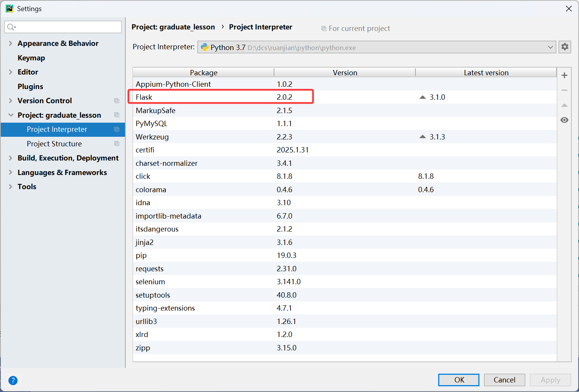Select the Werkzeug package row
The height and width of the screenshot is (392, 579).
(x=345, y=137)
